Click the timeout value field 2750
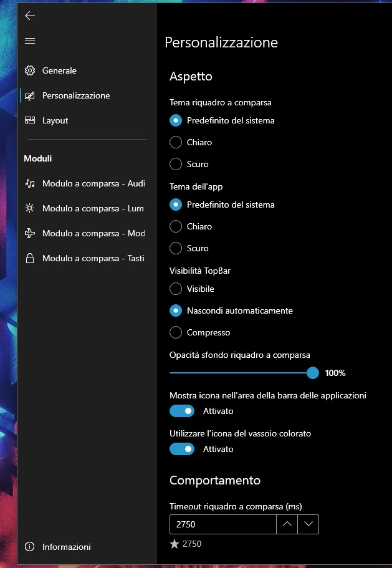 tap(223, 524)
